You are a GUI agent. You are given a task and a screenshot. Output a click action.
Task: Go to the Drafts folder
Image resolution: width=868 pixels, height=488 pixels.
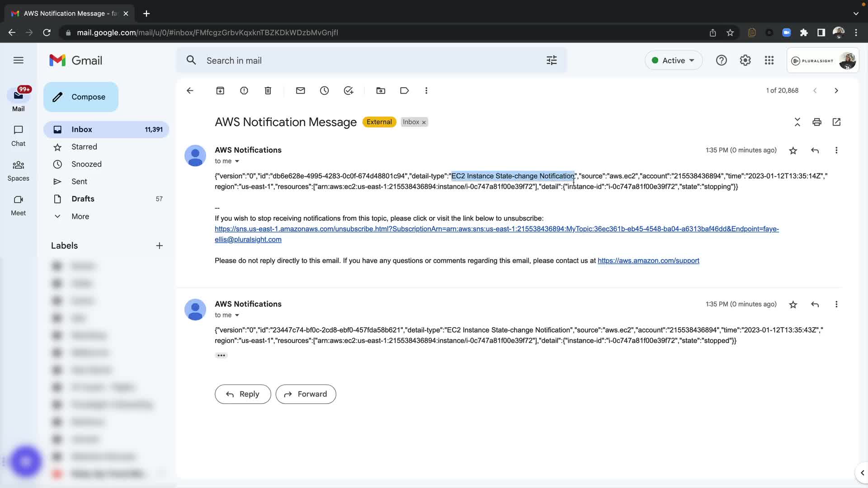pos(83,199)
